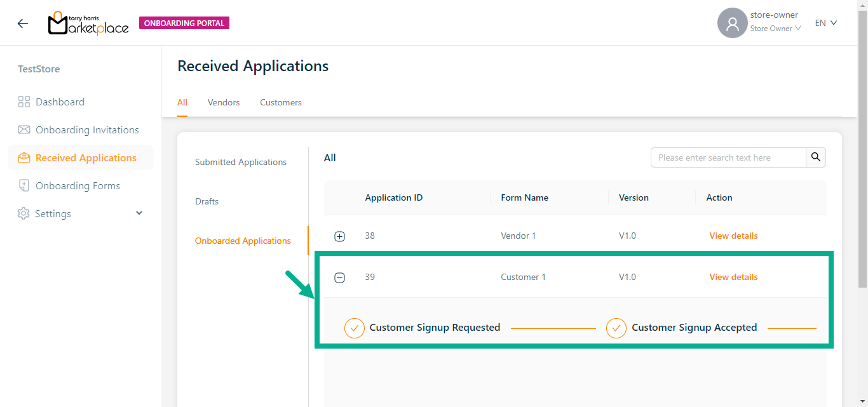This screenshot has height=407, width=868.
Task: Click the Onboarding Forms document icon
Action: tap(24, 186)
